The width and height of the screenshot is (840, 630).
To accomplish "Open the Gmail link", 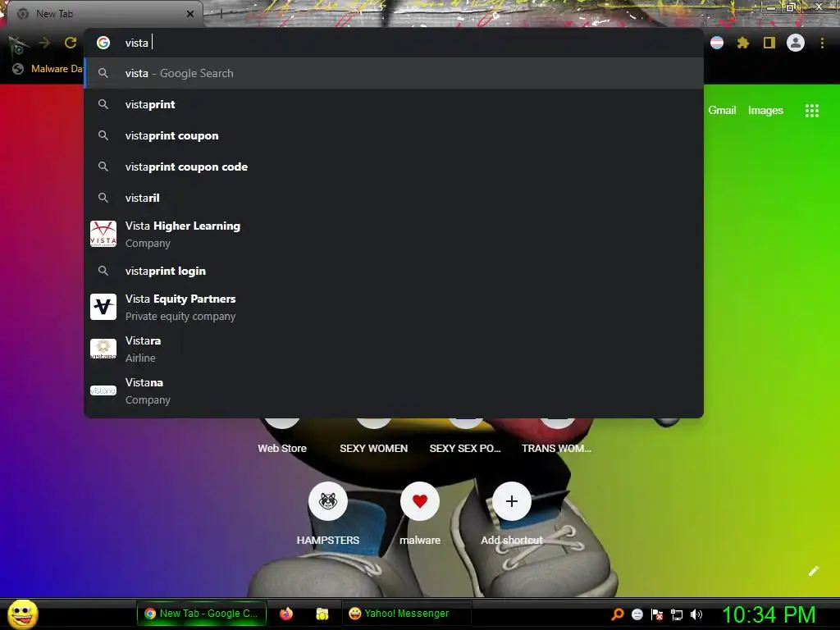I will (722, 111).
